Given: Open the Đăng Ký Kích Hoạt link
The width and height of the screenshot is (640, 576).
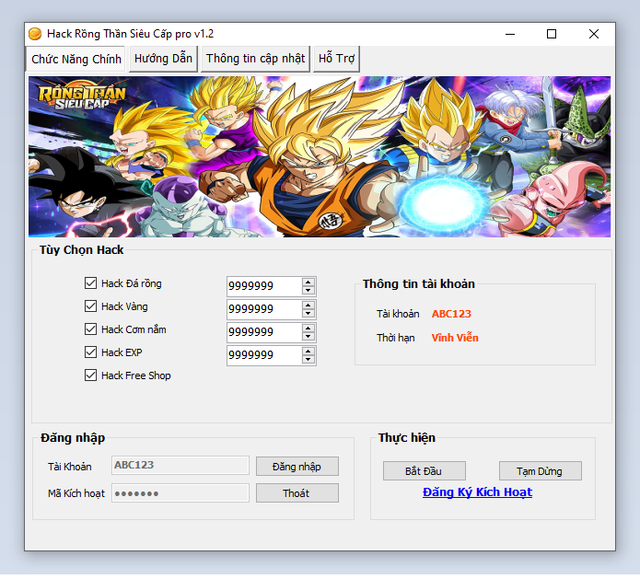Looking at the screenshot, I should [477, 492].
